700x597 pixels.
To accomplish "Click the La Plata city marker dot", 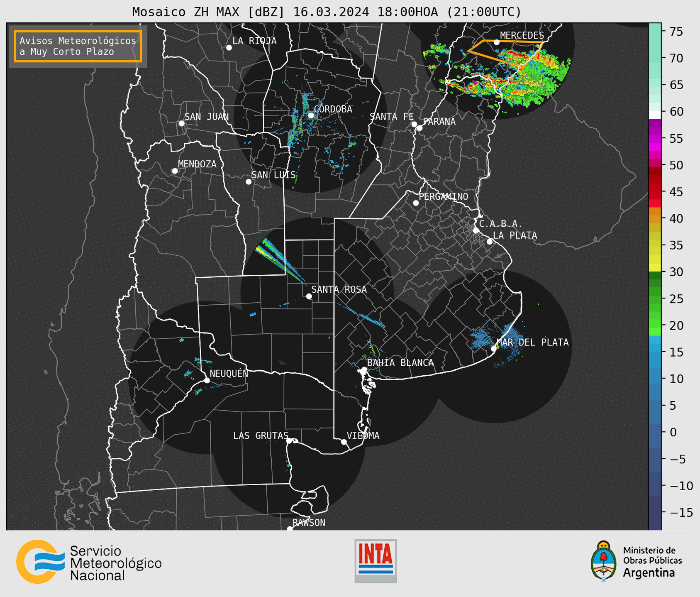I will tap(490, 242).
